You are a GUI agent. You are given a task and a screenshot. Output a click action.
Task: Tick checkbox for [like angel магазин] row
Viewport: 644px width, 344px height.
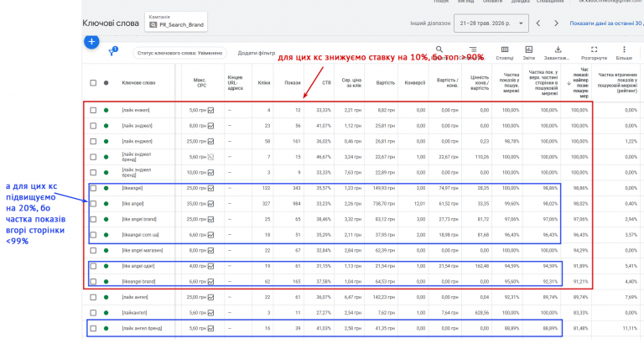coord(93,251)
